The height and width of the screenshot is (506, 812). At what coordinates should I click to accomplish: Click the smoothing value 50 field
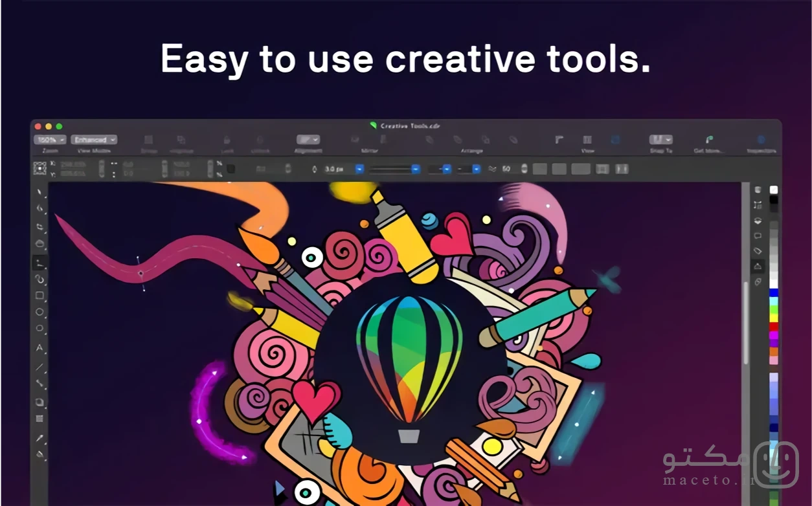click(x=508, y=169)
